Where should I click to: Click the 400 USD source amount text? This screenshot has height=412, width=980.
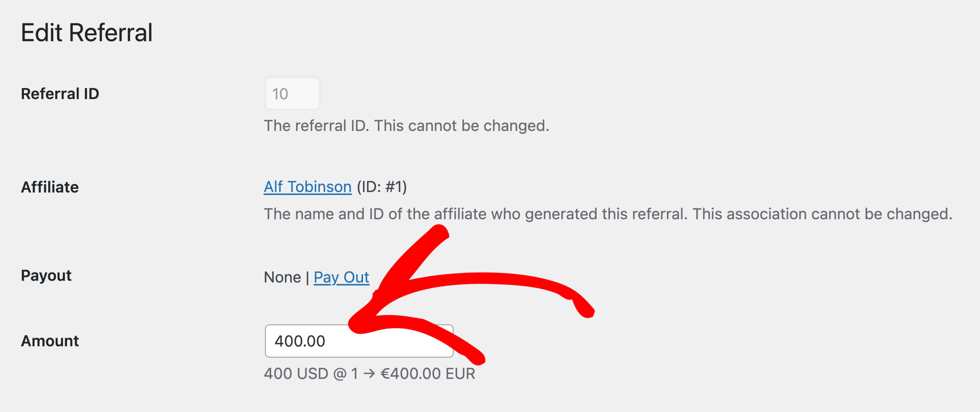click(x=296, y=374)
